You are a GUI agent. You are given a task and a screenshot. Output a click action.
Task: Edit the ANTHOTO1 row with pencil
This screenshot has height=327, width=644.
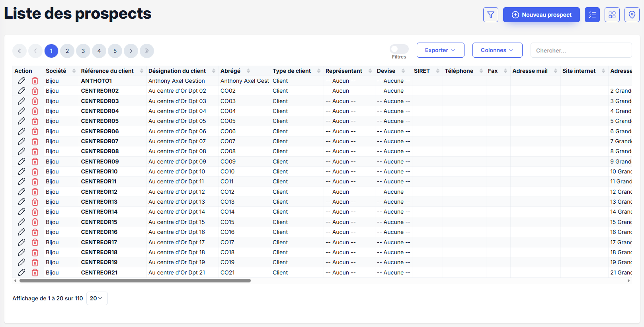coord(21,81)
